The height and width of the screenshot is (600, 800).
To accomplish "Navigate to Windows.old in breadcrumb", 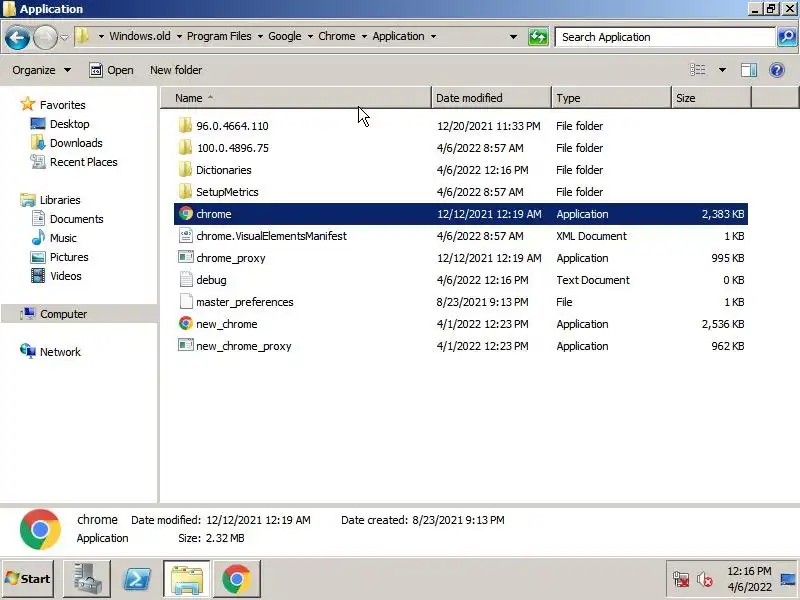I will coord(140,36).
